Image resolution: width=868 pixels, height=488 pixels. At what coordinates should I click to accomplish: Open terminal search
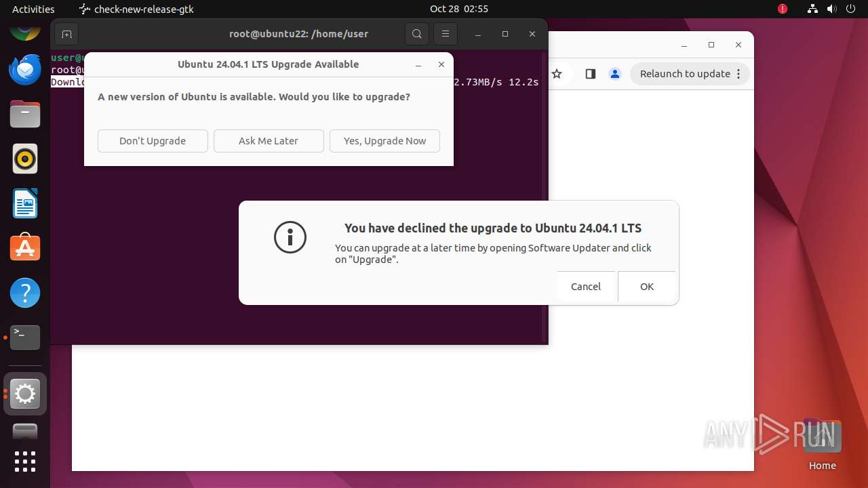pyautogui.click(x=417, y=34)
